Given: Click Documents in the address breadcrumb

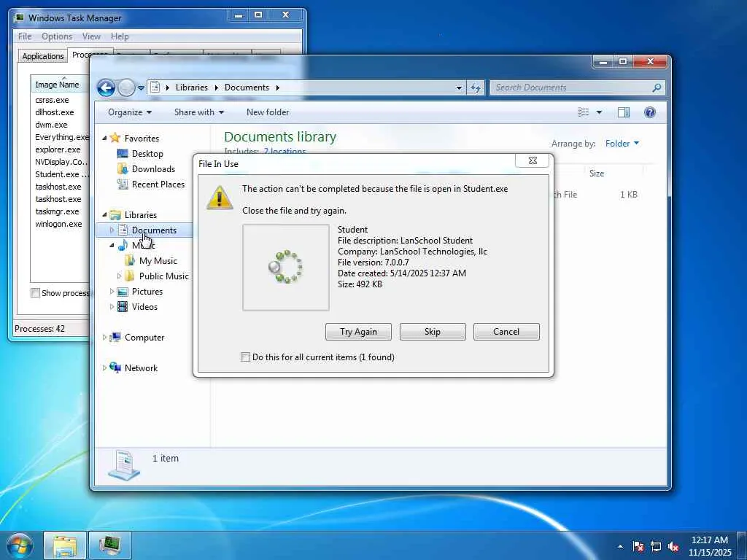Looking at the screenshot, I should pos(247,87).
